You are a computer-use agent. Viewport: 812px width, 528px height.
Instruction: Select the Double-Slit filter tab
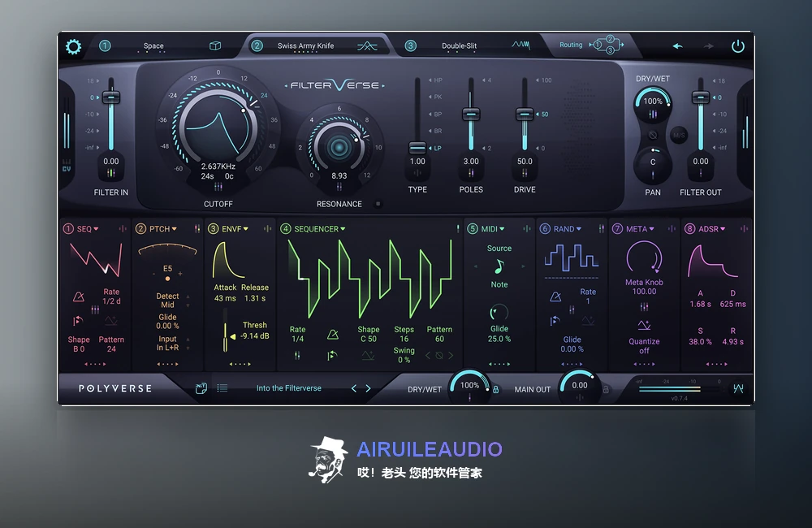point(459,45)
